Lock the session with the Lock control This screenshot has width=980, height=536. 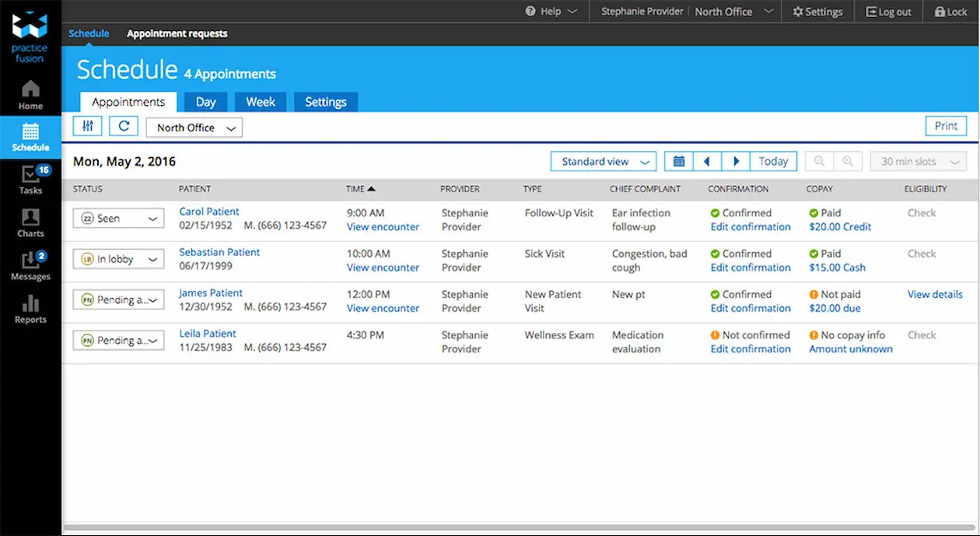click(950, 12)
